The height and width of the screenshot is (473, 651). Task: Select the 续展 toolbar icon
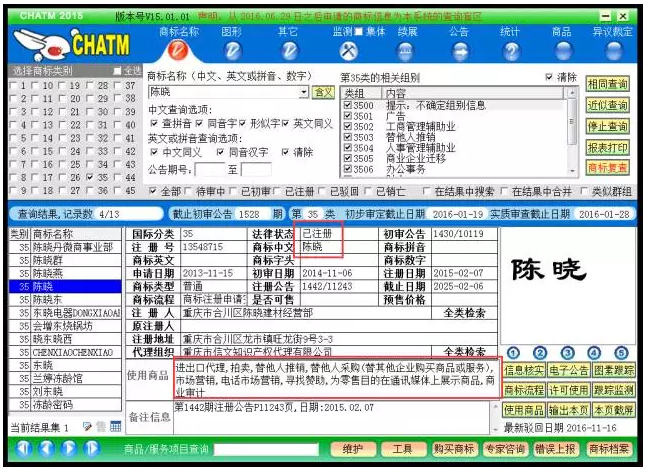pyautogui.click(x=405, y=51)
